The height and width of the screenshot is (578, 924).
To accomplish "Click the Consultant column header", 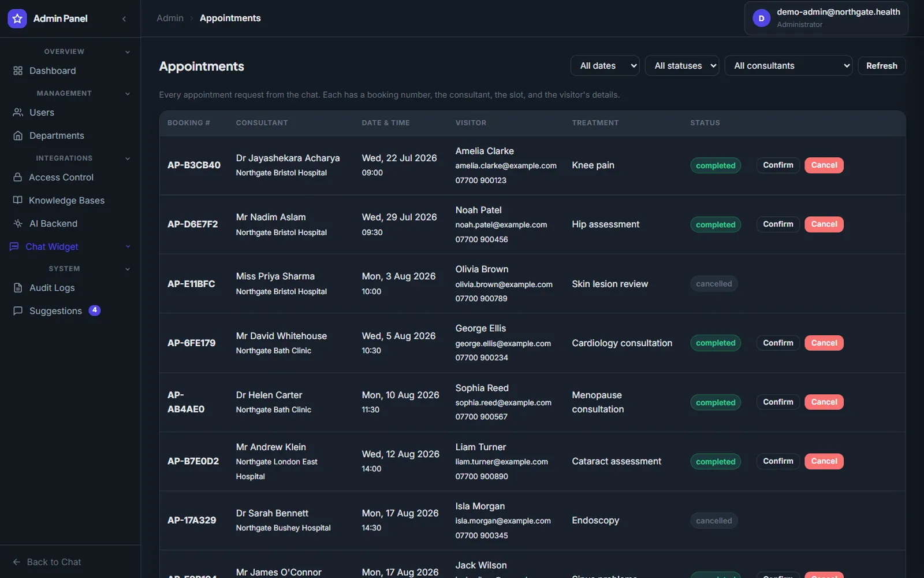I will [x=262, y=123].
